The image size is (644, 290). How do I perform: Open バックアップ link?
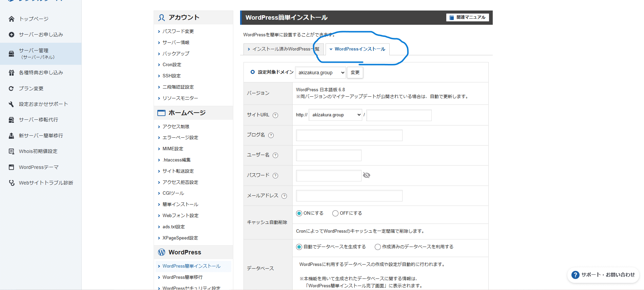click(x=176, y=54)
